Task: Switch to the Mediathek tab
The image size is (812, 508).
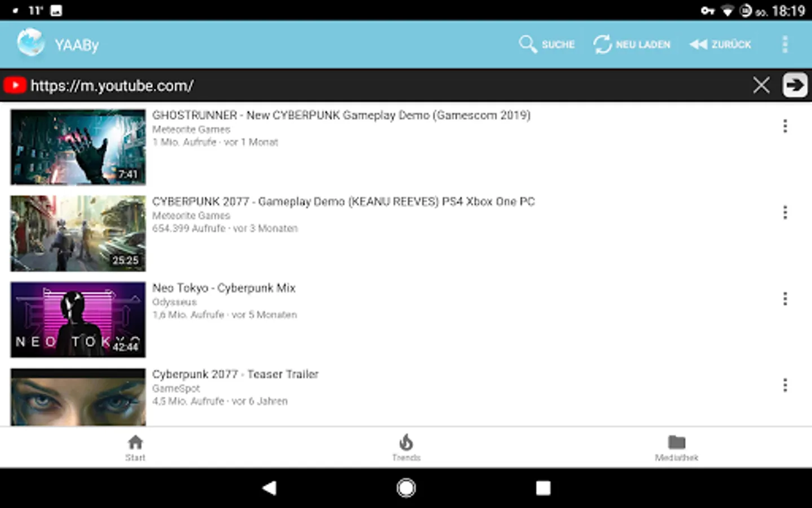Action: pos(677,448)
